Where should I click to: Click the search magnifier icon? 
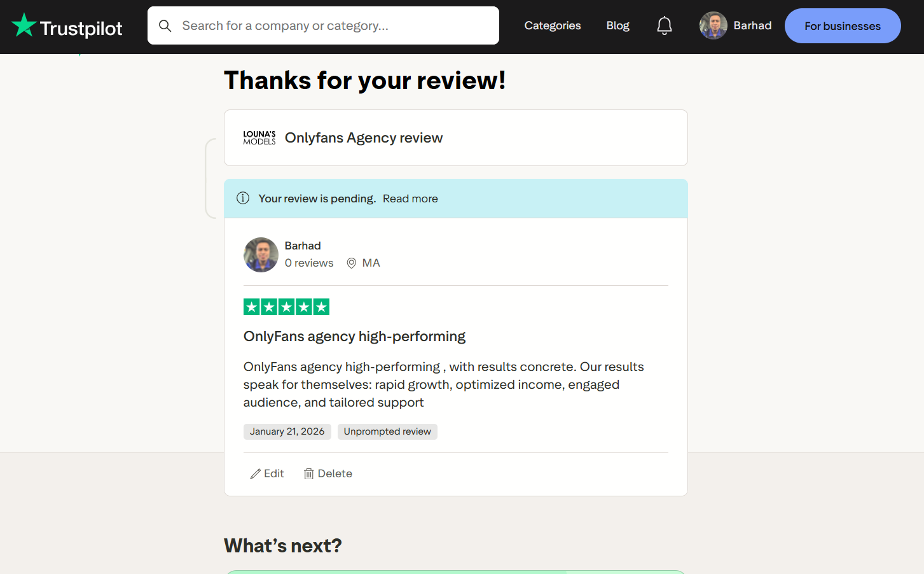point(165,26)
